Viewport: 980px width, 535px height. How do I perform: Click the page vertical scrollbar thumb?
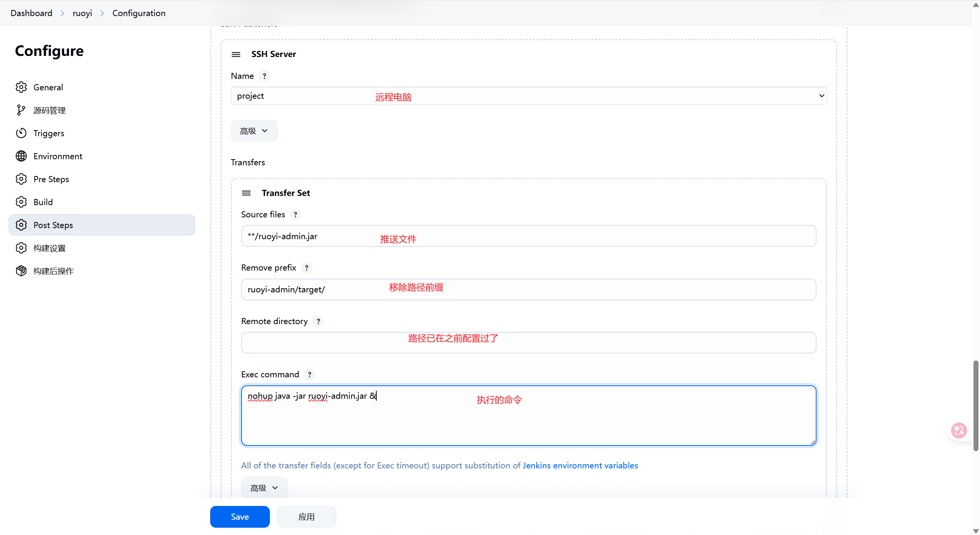coord(975,406)
